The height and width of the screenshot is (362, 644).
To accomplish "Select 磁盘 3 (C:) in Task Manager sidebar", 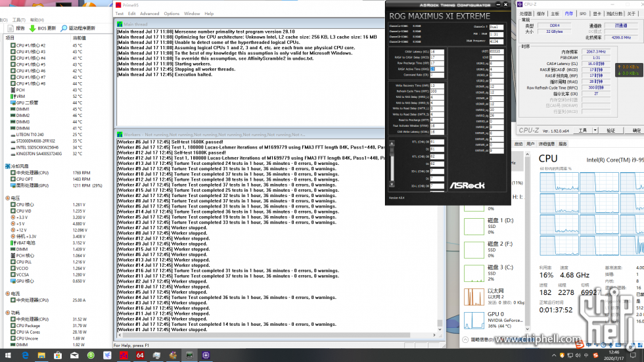I will point(494,273).
